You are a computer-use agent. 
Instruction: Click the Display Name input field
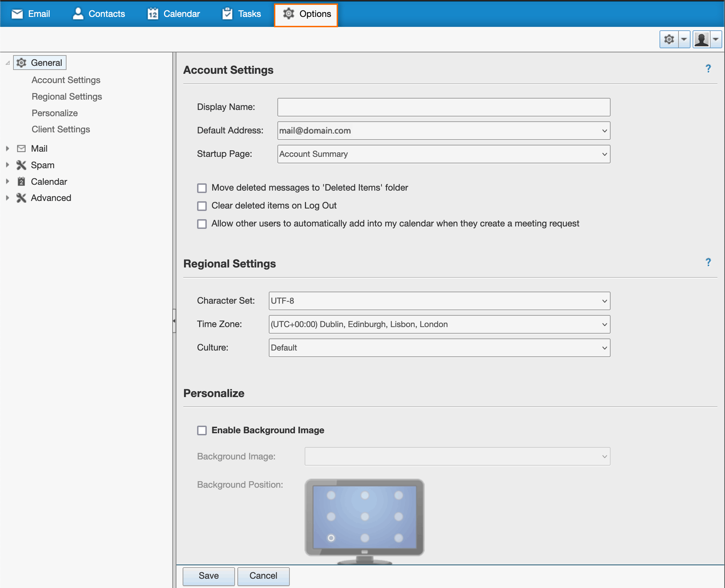[444, 107]
